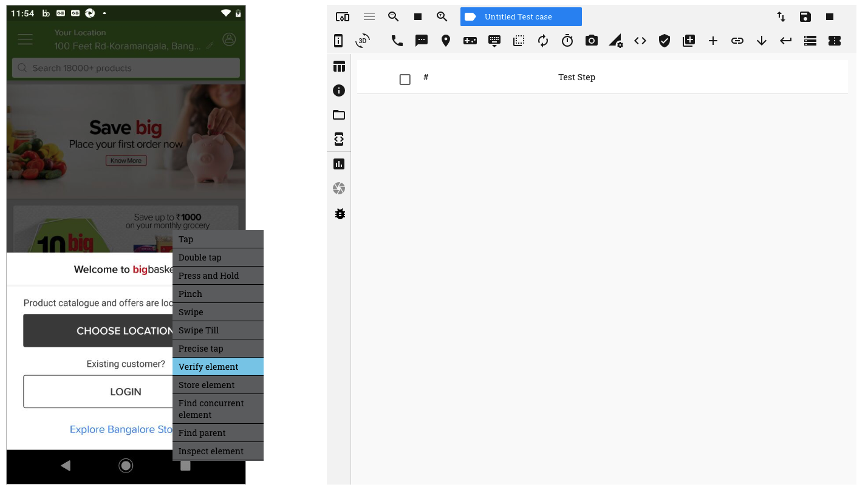The image size is (868, 487).
Task: Tick the select-all checkbox in test step header
Action: point(405,80)
